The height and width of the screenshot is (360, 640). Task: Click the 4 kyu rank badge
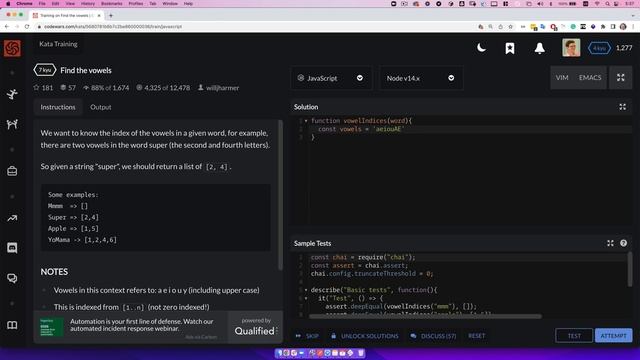(x=599, y=48)
